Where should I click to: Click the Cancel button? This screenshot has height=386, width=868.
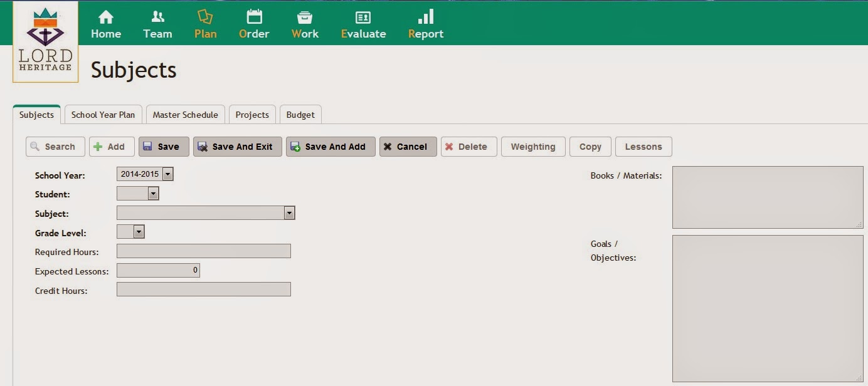(x=408, y=147)
